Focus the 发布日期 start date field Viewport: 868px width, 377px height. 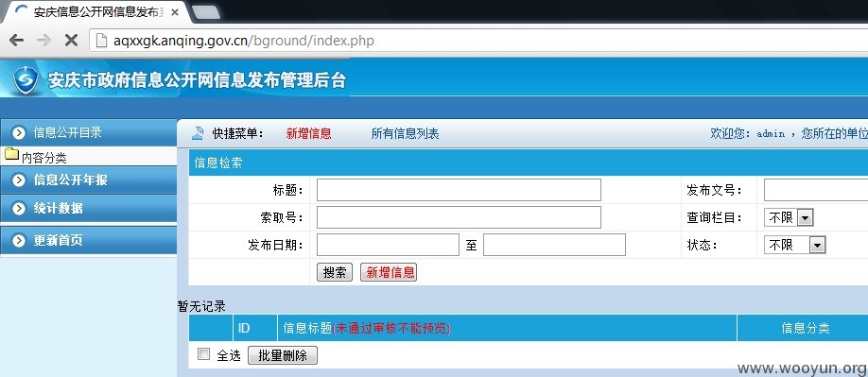click(x=388, y=245)
